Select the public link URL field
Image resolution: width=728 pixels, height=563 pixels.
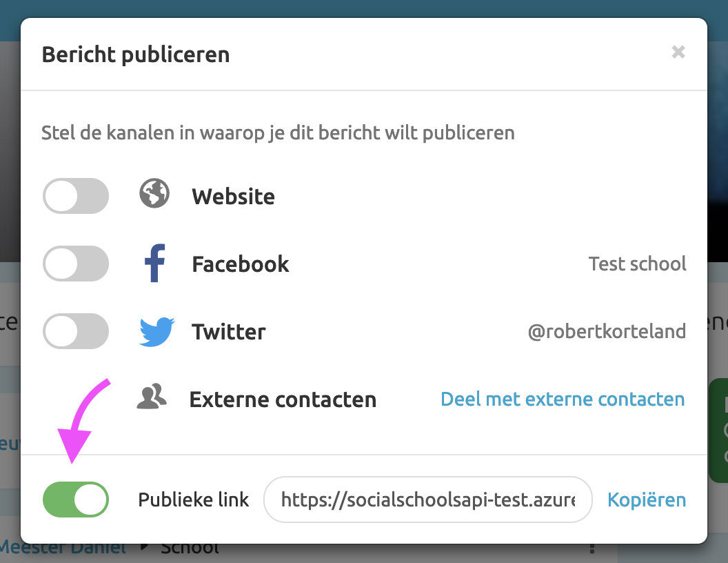(427, 500)
